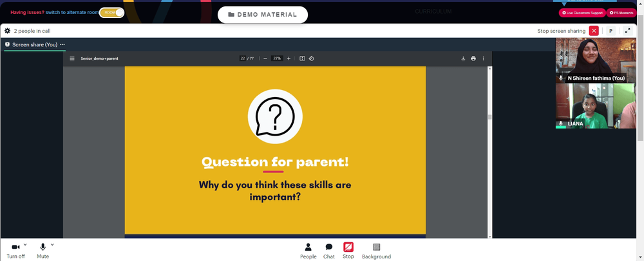Screen dimensions: 644x261
Task: Download the PDF document
Action: (x=463, y=59)
